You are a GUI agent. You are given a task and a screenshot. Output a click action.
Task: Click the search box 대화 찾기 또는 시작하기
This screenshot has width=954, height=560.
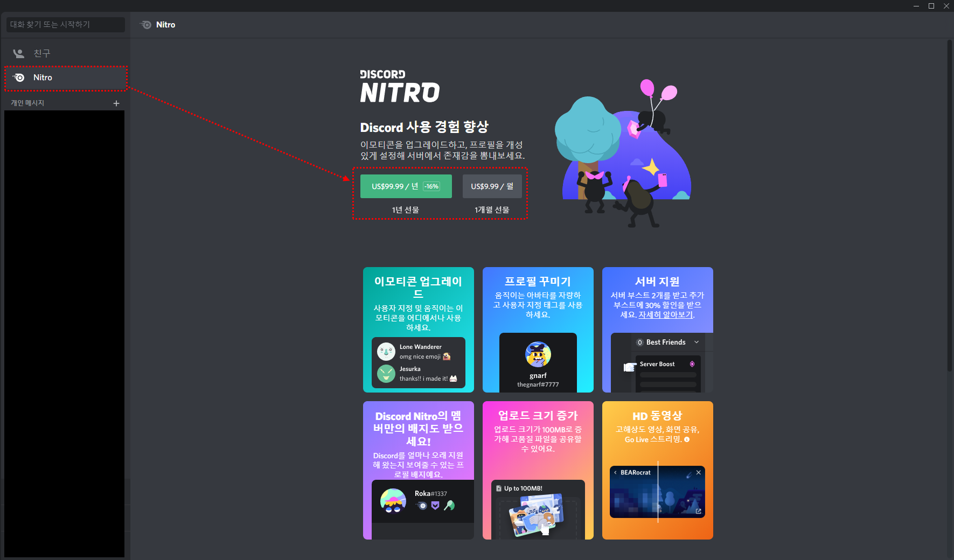pyautogui.click(x=65, y=25)
